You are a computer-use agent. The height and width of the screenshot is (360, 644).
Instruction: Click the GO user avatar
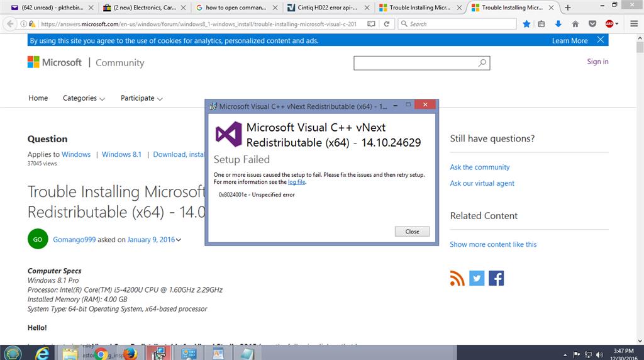pos(38,239)
